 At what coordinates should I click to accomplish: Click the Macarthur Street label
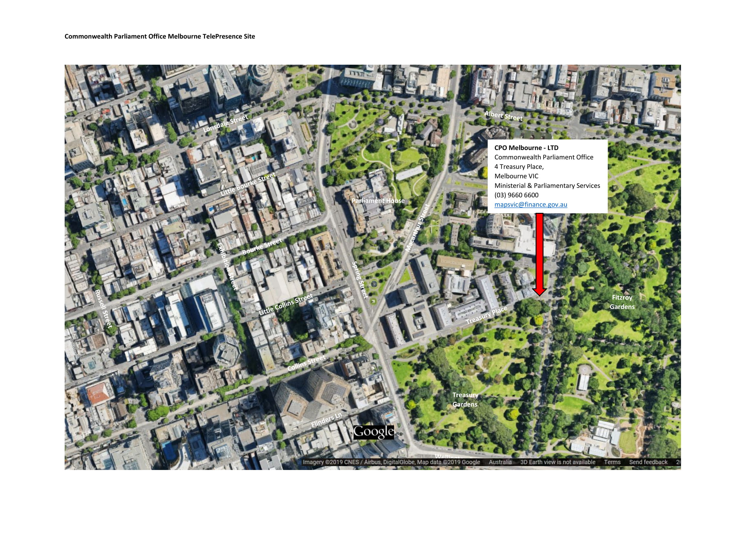(417, 228)
